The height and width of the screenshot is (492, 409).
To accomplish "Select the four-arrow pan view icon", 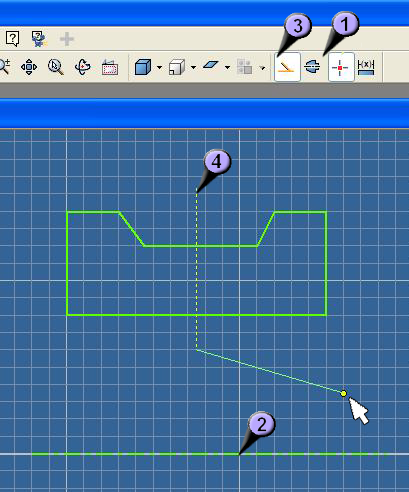I will (x=29, y=67).
